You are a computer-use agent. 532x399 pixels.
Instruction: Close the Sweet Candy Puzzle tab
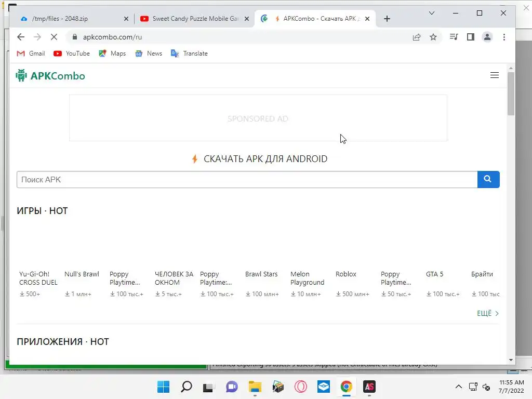[x=247, y=19]
